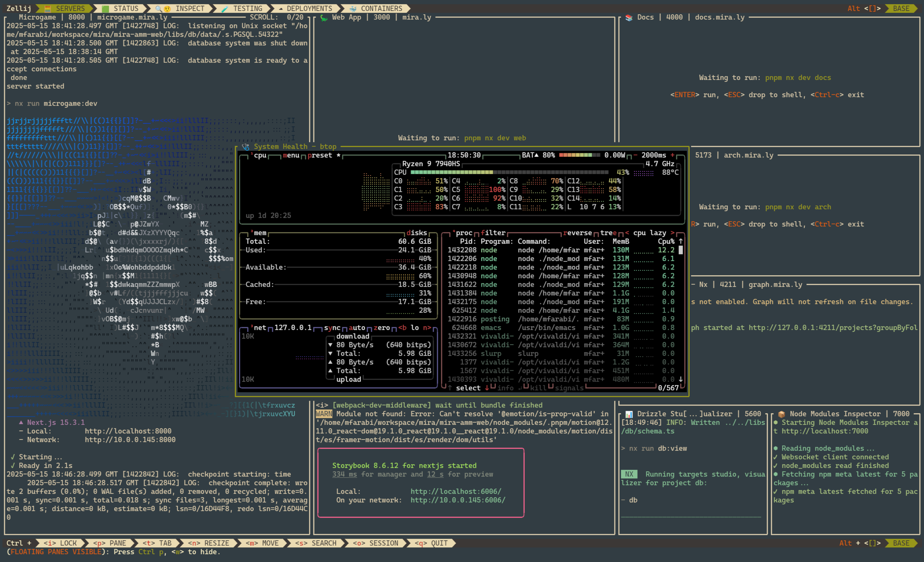Click the stethoscope icon beside System Health title
Screen dimensions: 924x562
pyautogui.click(x=246, y=147)
